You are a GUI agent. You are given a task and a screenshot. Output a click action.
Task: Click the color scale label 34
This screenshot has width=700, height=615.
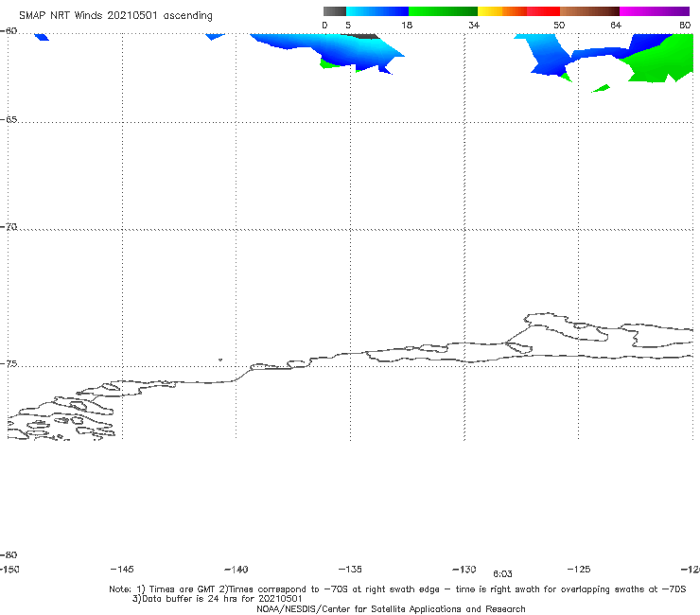[474, 26]
